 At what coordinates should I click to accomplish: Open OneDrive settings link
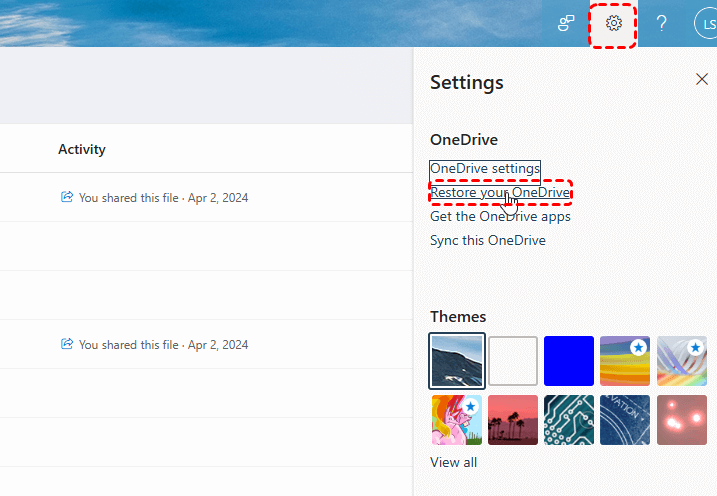485,169
